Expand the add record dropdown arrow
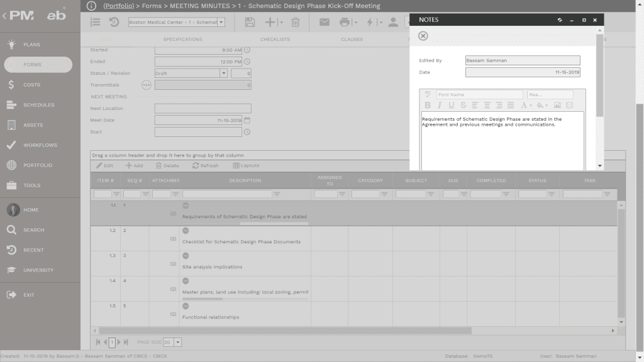This screenshot has height=362, width=644. click(x=281, y=23)
